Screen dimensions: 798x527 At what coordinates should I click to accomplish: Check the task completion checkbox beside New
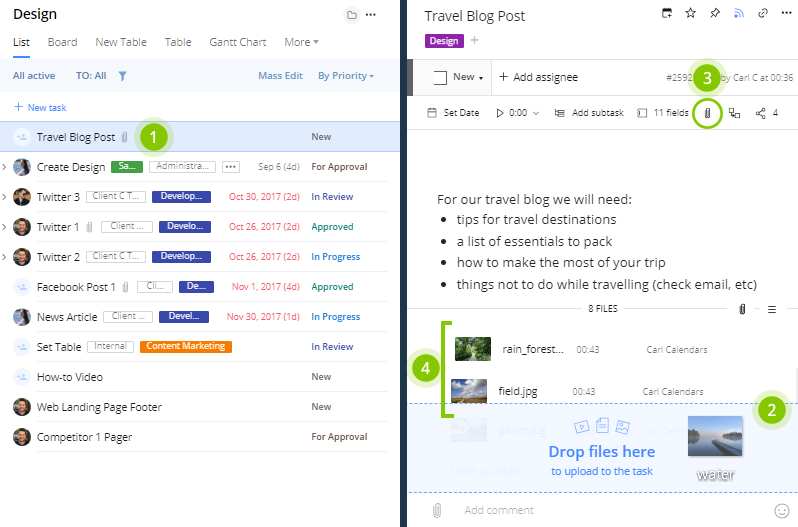(440, 77)
